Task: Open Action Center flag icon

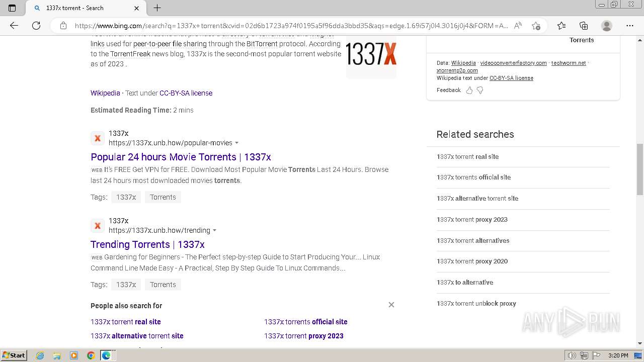Action: pyautogui.click(x=596, y=355)
